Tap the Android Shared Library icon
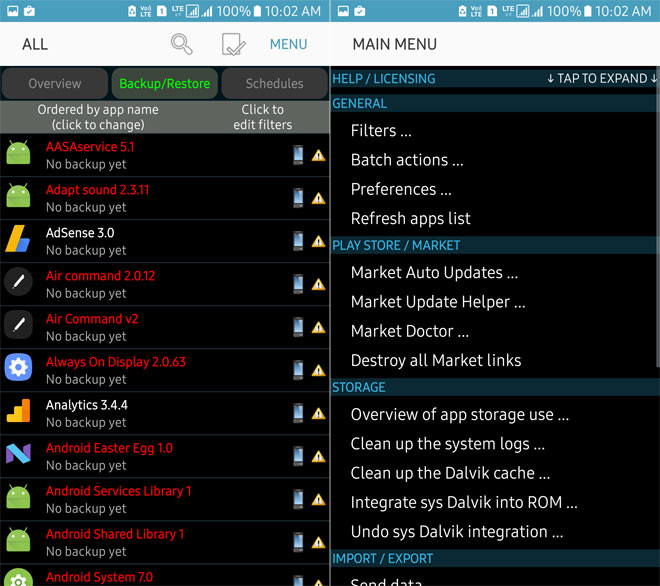660x586 pixels. 18,540
